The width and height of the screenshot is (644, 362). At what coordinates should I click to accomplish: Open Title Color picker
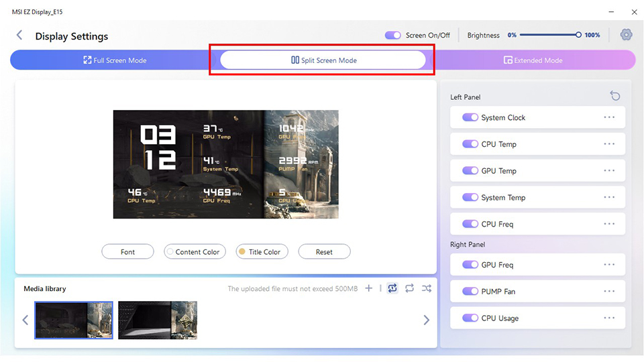[262, 251]
